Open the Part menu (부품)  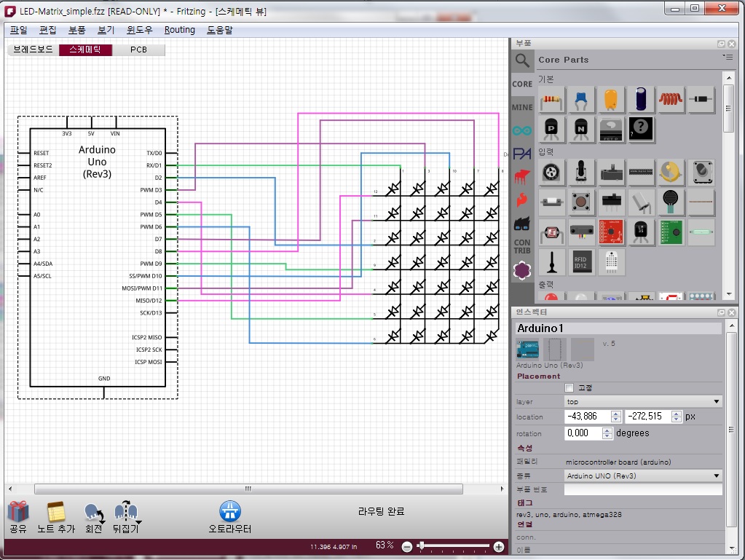(x=76, y=30)
